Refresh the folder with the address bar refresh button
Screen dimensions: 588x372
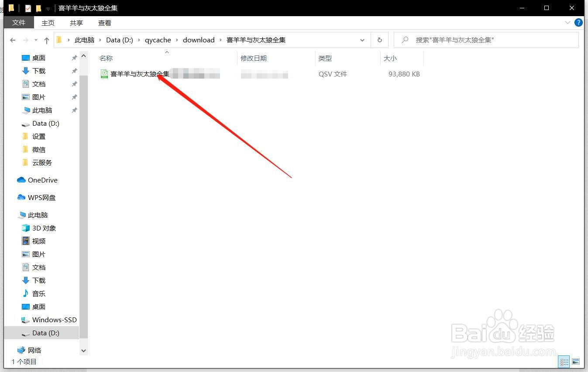[x=380, y=40]
